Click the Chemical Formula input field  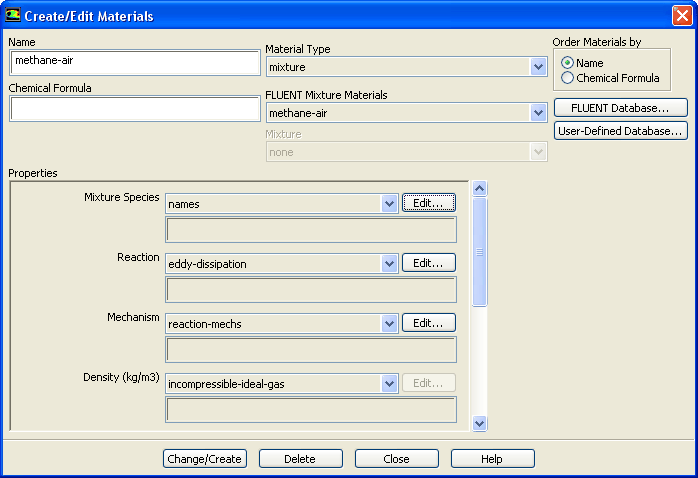coord(134,109)
